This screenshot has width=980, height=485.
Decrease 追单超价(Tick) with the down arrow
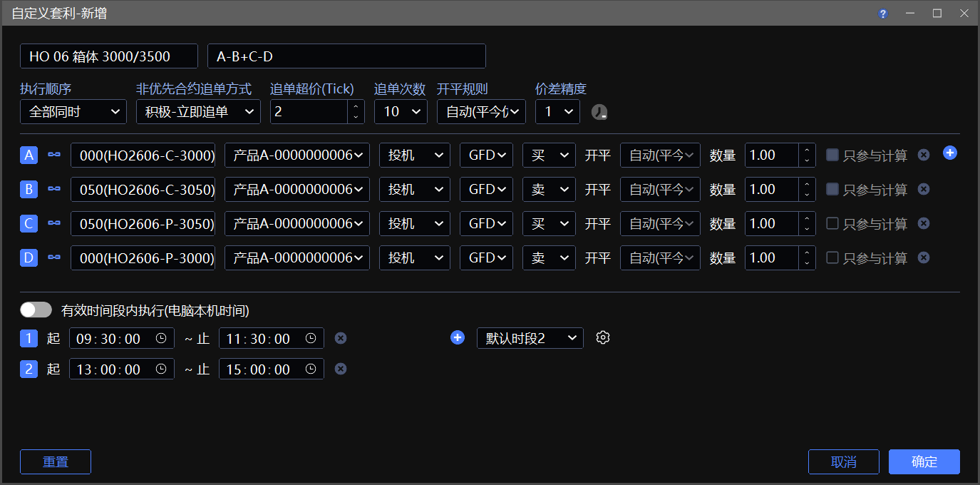pos(356,118)
